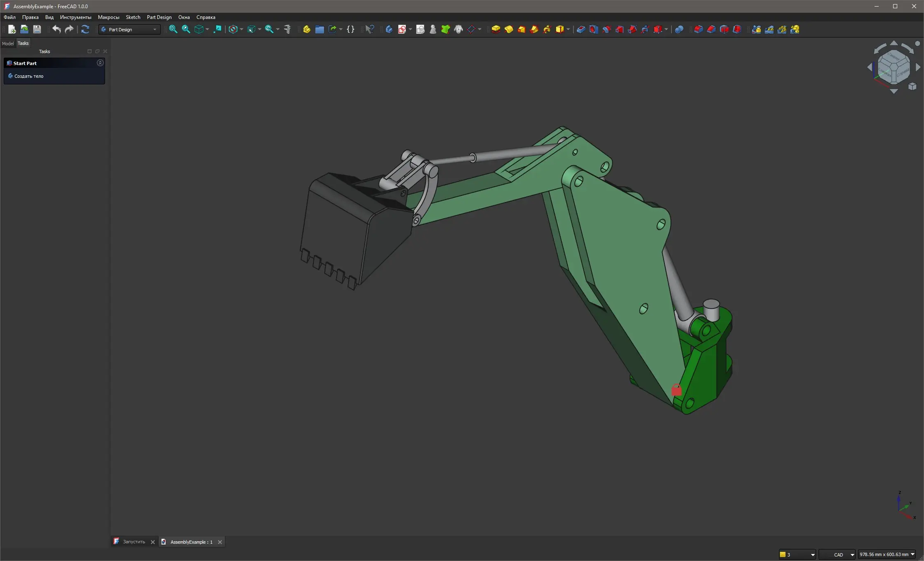Click the What's This help cursor icon
Screen dimensions: 924x561
(370, 29)
